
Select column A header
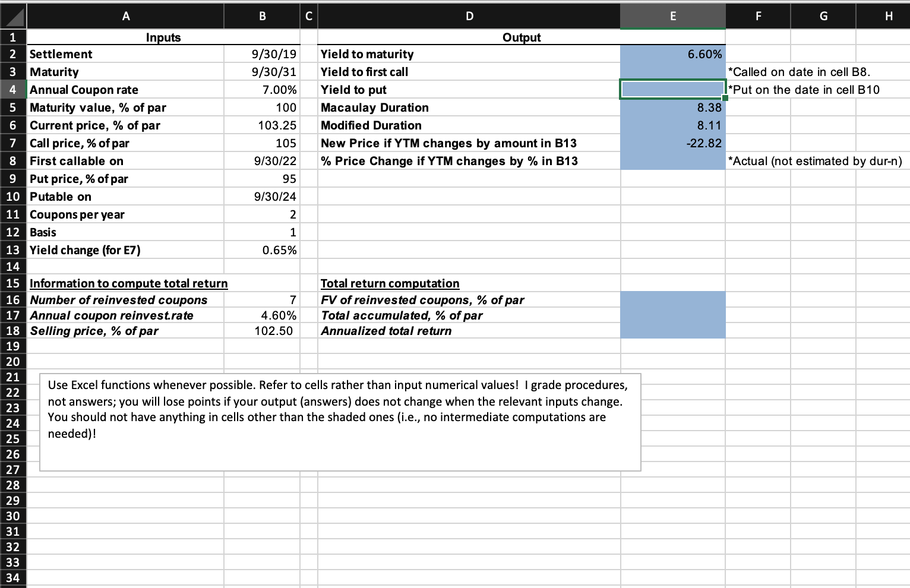point(125,16)
